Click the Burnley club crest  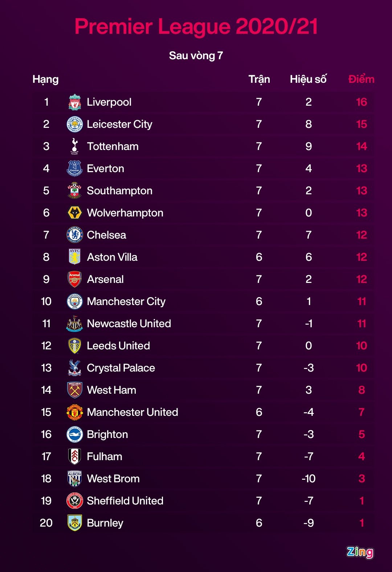coord(75,523)
